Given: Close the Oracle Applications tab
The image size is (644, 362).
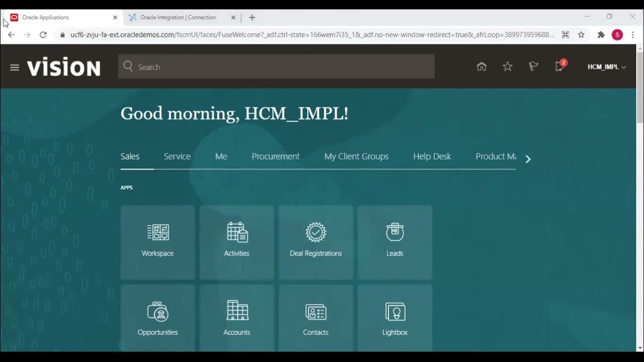Looking at the screenshot, I should click(115, 18).
